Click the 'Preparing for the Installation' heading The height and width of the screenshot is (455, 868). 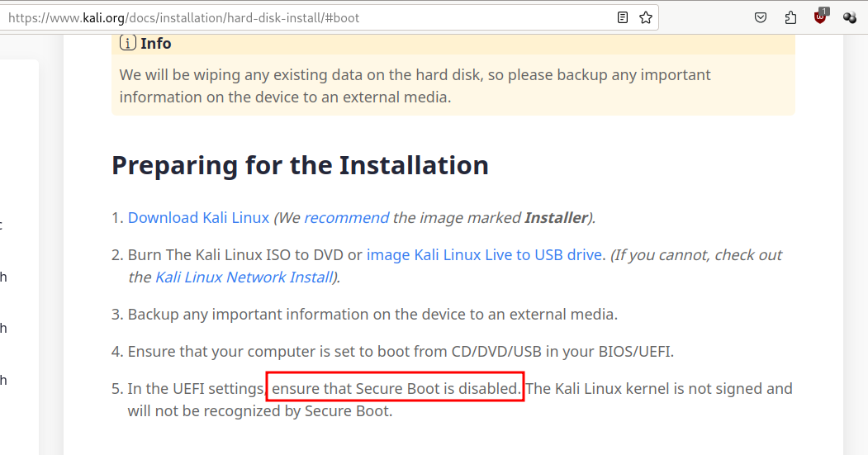(300, 165)
